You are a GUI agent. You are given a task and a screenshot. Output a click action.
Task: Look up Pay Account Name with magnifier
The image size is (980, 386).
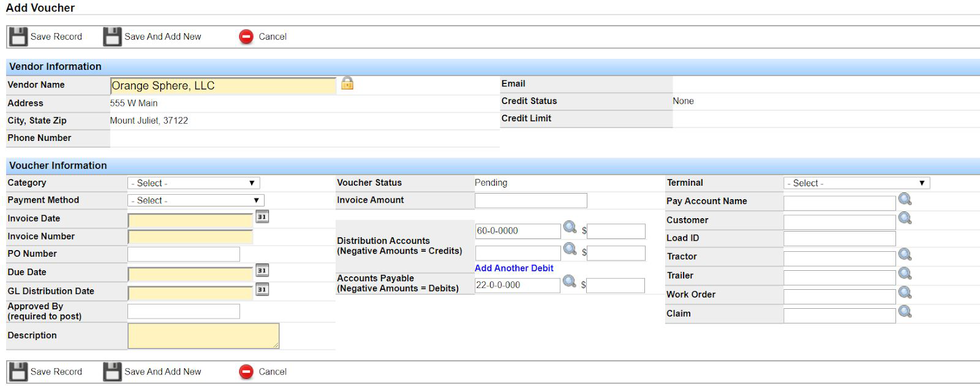[905, 199]
